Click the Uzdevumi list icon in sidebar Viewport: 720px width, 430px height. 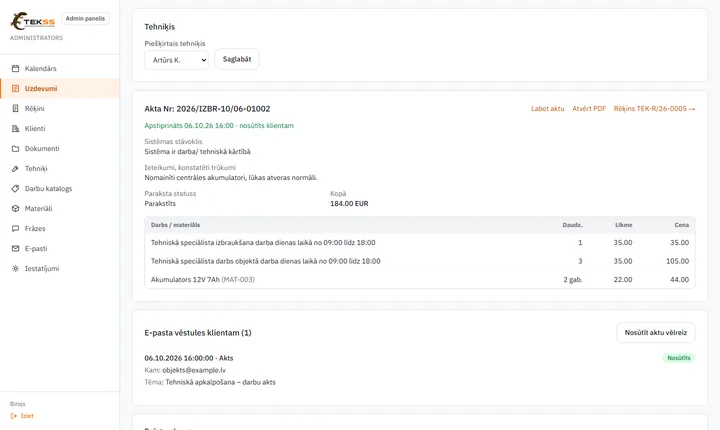[15, 89]
